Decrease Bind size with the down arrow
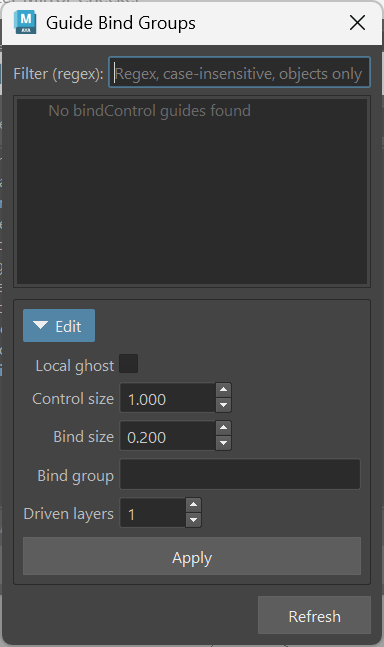The width and height of the screenshot is (384, 647). tap(223, 443)
